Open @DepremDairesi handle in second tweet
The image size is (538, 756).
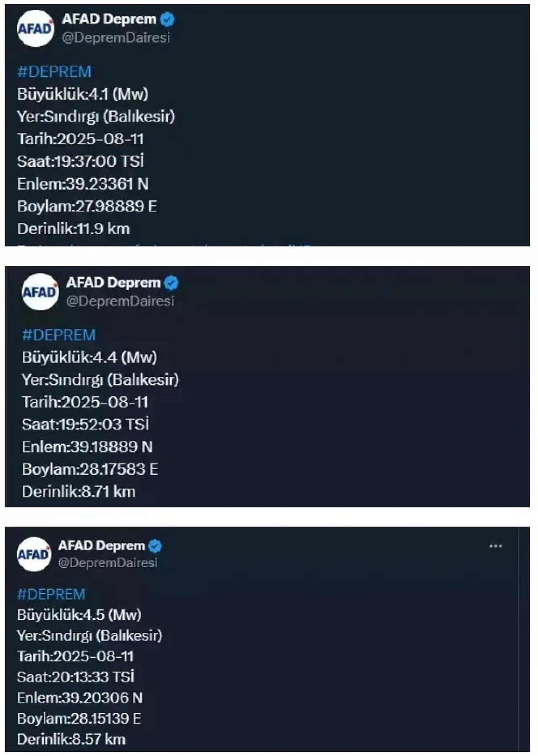pos(120,301)
